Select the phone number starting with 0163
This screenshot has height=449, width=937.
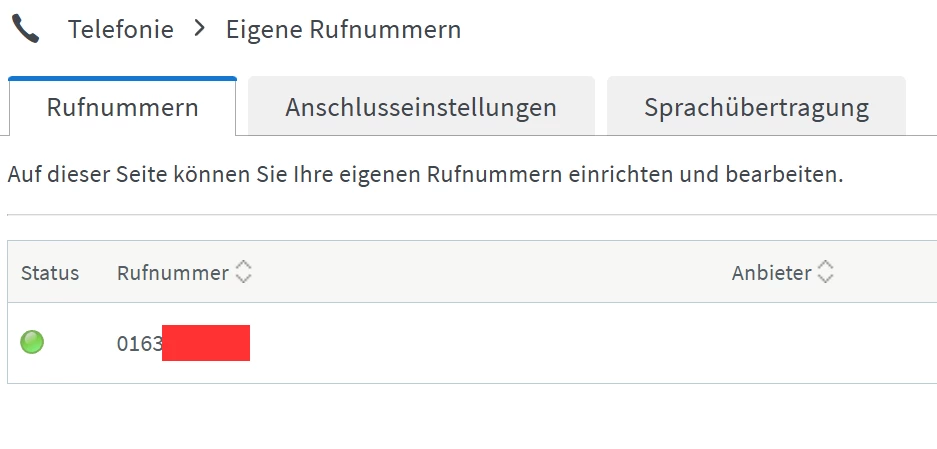pyautogui.click(x=140, y=344)
